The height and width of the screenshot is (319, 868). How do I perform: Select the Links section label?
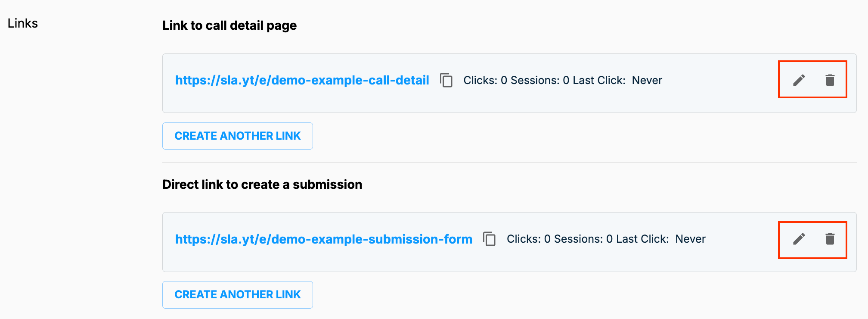[x=23, y=23]
